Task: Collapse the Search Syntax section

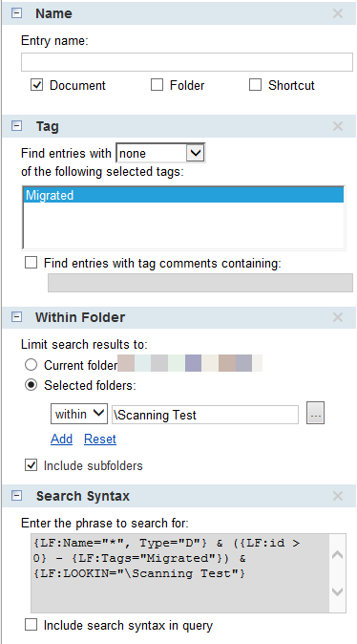Action: [x=16, y=496]
